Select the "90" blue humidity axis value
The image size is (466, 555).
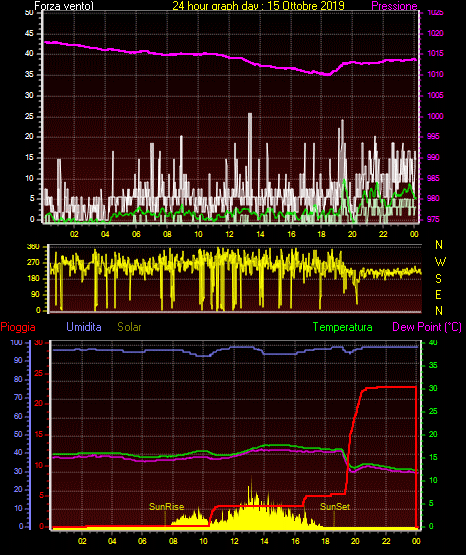click(18, 360)
